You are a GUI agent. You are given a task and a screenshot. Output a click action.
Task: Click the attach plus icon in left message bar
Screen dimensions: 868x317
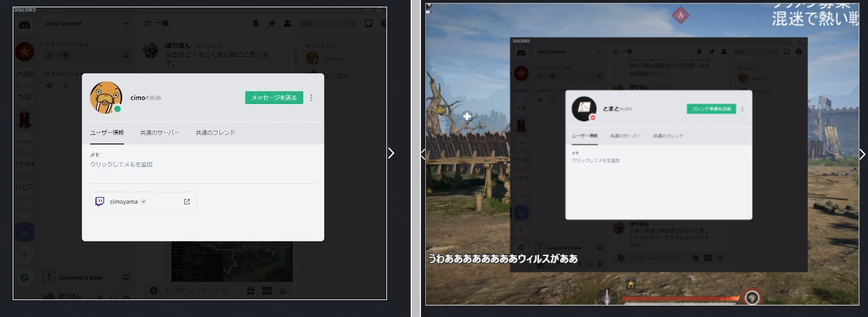[x=154, y=290]
